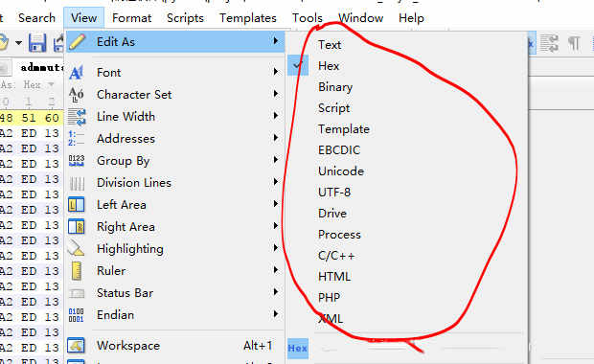Click the Font icon in View menu
This screenshot has width=594, height=364.
tap(77, 72)
